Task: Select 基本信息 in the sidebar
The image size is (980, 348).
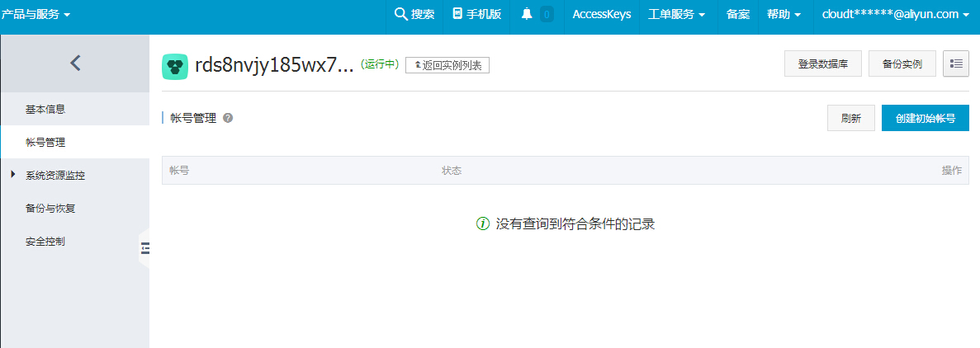Action: [x=45, y=109]
